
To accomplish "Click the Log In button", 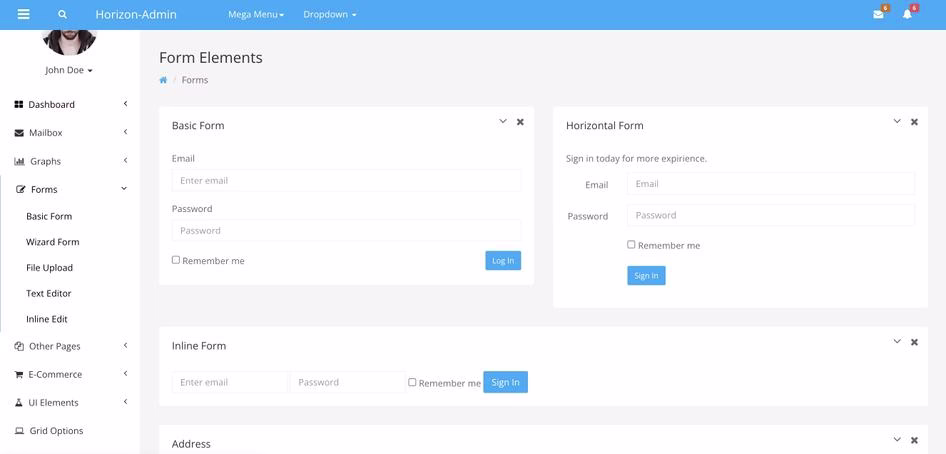I will (503, 260).
